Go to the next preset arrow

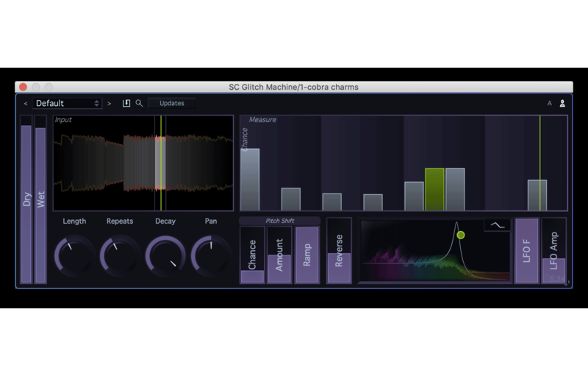(x=110, y=104)
